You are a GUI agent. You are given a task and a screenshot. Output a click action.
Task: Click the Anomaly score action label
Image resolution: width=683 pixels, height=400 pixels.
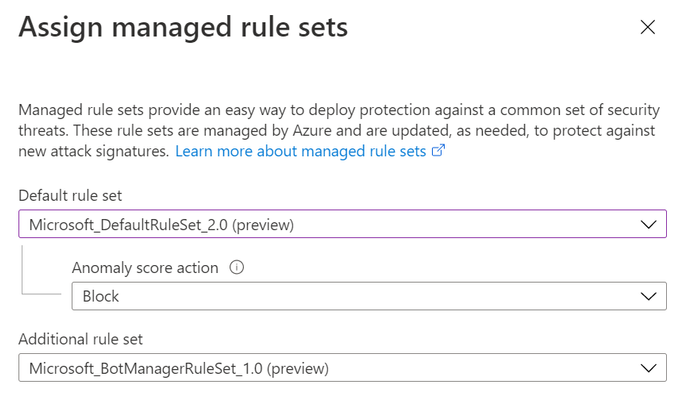[x=145, y=268]
